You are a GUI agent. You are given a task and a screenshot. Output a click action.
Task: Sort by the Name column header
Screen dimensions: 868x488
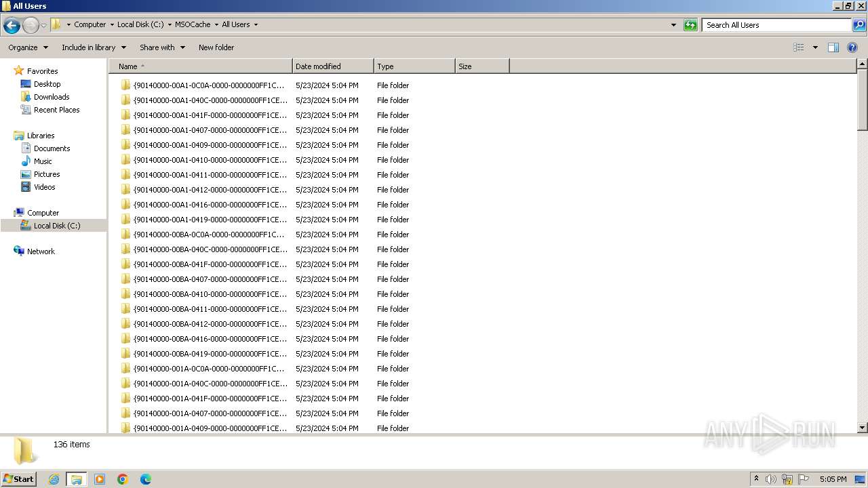point(201,66)
